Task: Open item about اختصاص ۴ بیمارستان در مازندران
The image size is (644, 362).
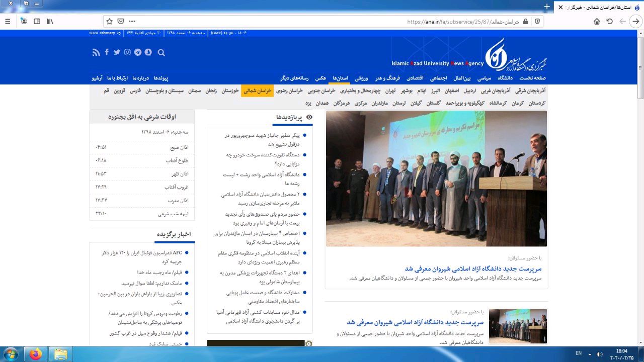Action: pyautogui.click(x=257, y=238)
